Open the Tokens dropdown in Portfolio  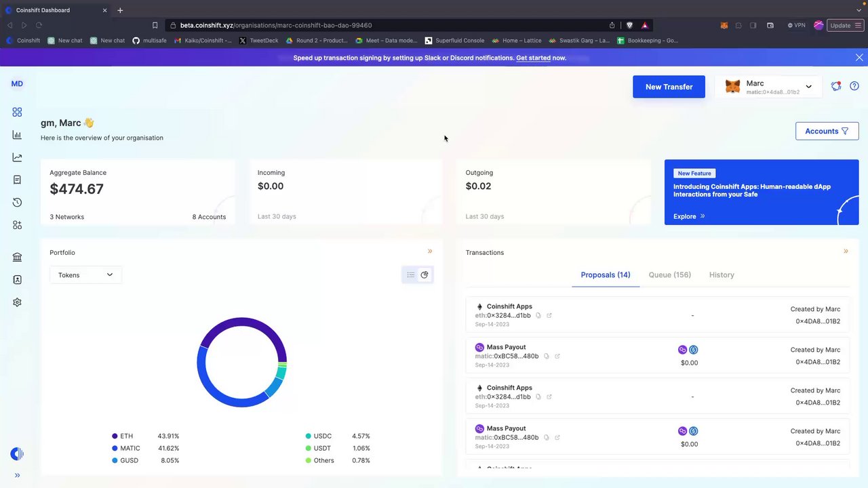coord(85,274)
